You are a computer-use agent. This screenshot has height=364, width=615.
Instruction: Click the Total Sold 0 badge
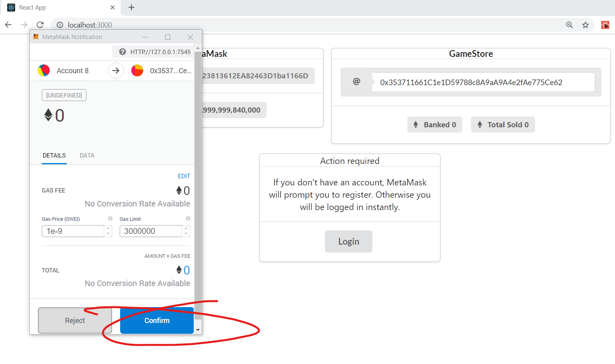tap(503, 125)
